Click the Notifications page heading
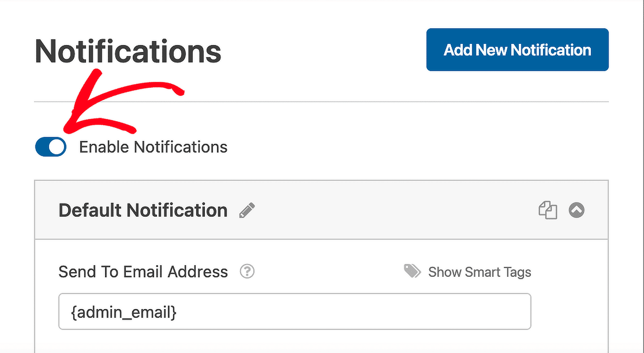The width and height of the screenshot is (644, 353). point(128,51)
